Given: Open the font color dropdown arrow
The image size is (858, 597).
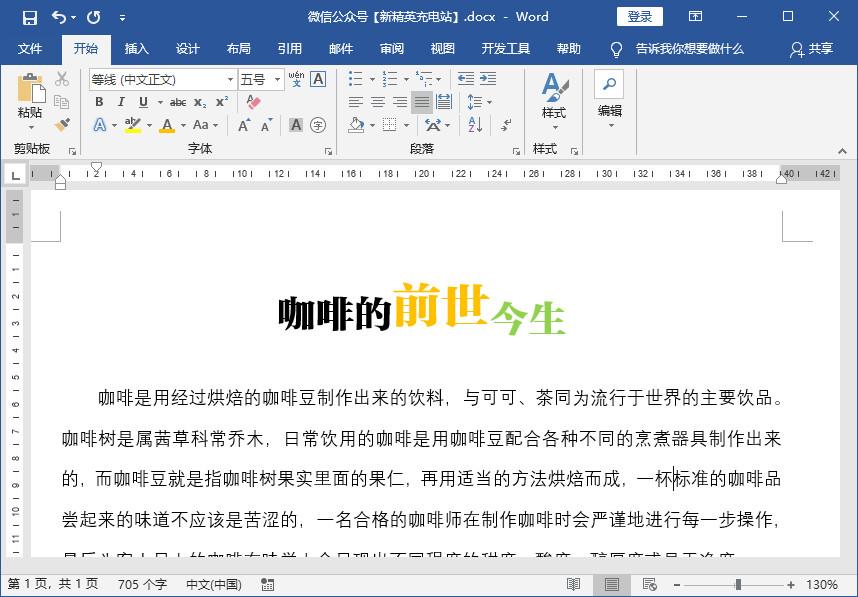Looking at the screenshot, I should coord(183,125).
